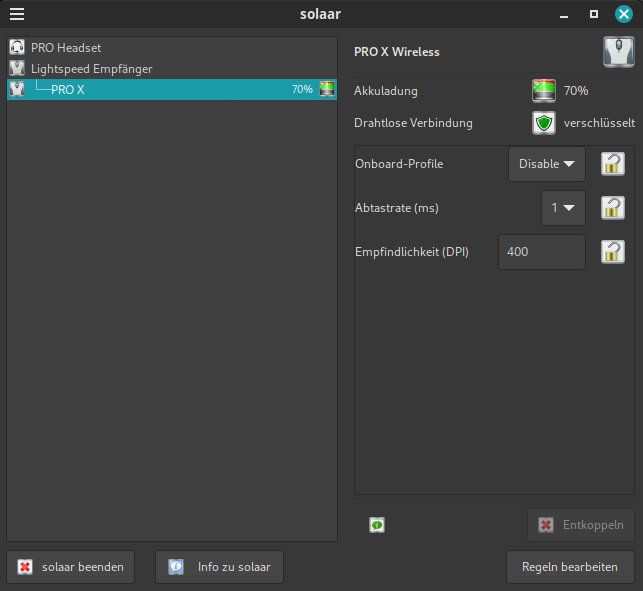This screenshot has height=591, width=643.
Task: Click the small green details icon
Action: [x=377, y=525]
